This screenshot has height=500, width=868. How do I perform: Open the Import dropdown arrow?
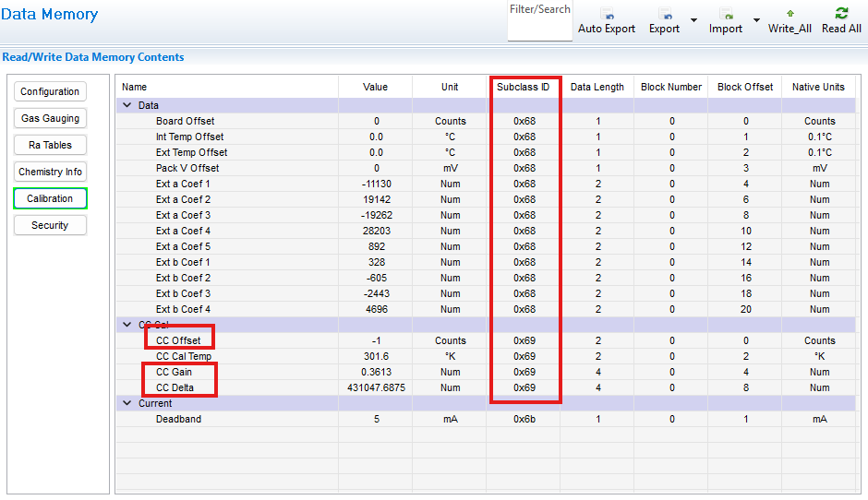pyautogui.click(x=756, y=20)
